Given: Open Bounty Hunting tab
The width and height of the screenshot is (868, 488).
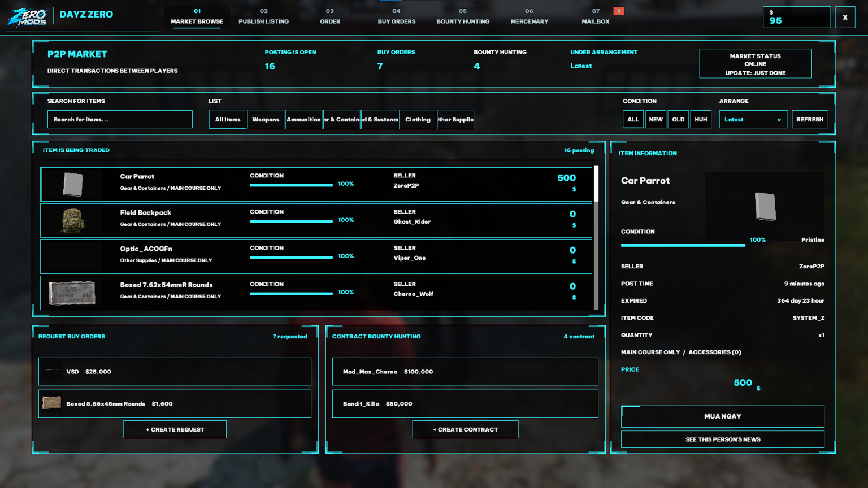Looking at the screenshot, I should click(463, 16).
